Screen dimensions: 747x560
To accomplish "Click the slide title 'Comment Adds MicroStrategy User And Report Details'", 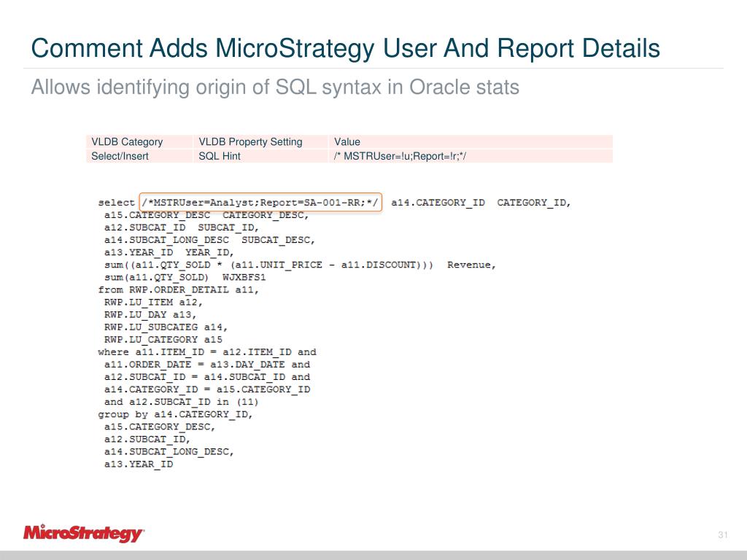I will coord(345,49).
